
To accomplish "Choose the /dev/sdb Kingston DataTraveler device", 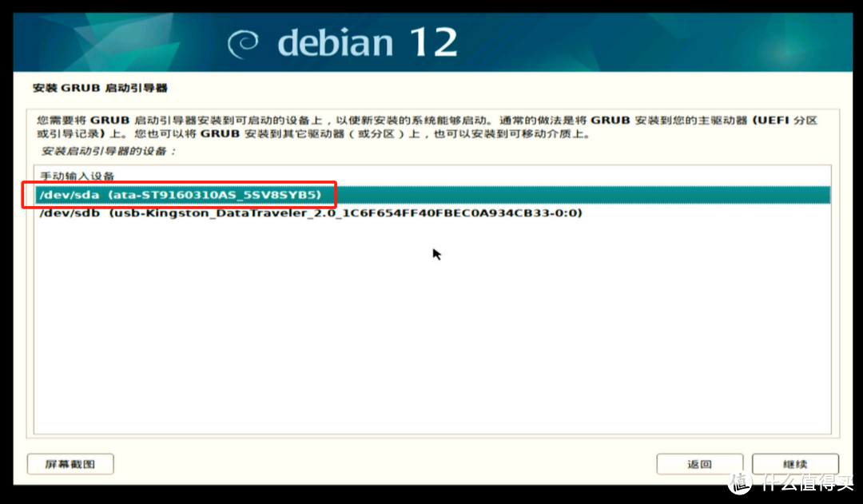I will (x=309, y=214).
